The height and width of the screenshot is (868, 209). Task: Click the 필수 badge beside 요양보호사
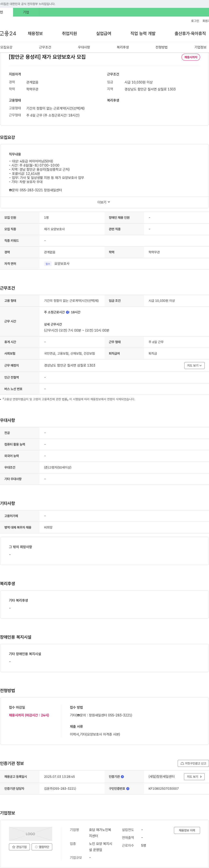[x=48, y=264]
